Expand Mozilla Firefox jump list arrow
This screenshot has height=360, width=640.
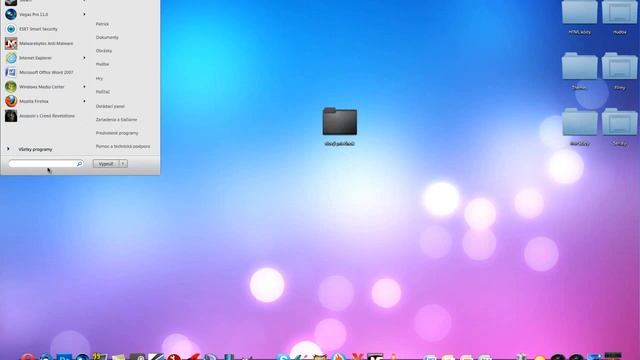click(84, 101)
